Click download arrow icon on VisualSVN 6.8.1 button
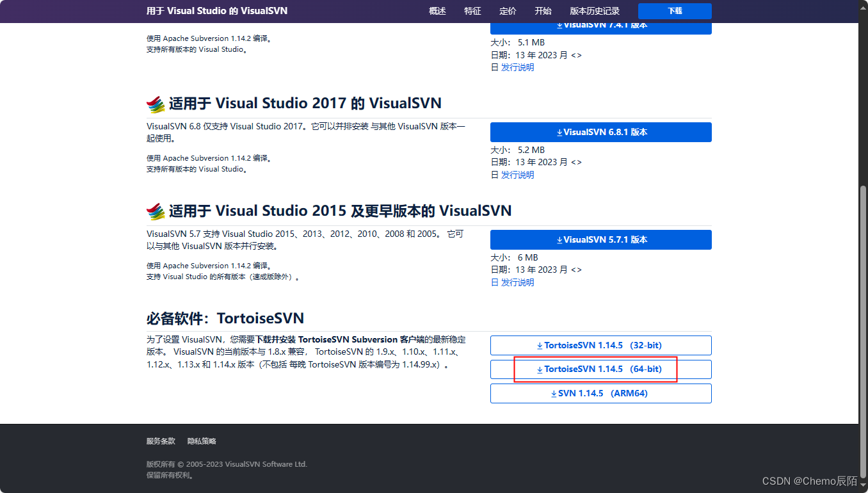The height and width of the screenshot is (493, 868). (559, 133)
